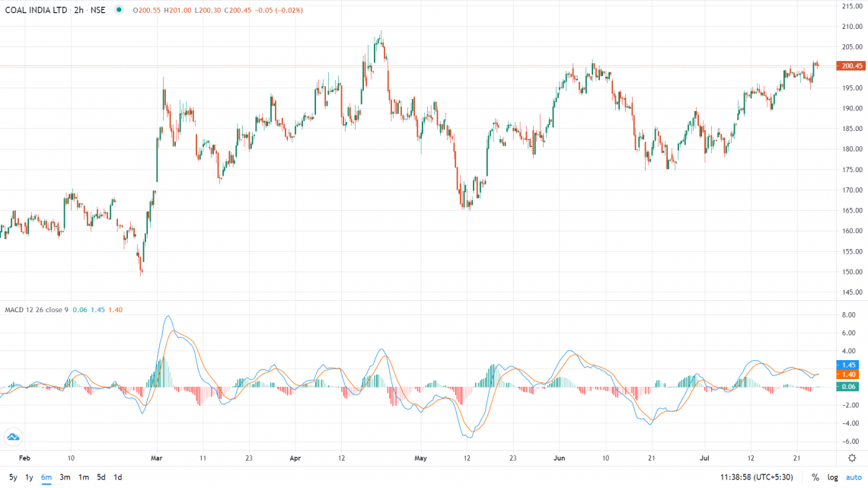Click the 155.00 price axis label
The width and height of the screenshot is (868, 488).
point(852,251)
